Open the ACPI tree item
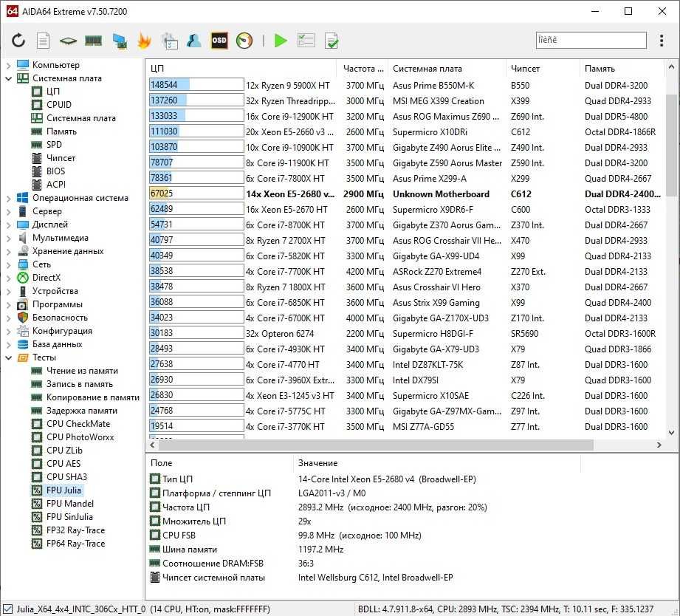Screen dimensions: 680x616 pos(56,185)
